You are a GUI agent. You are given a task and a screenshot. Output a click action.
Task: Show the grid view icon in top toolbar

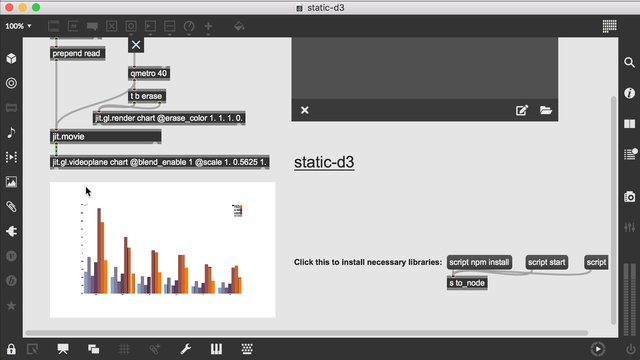[609, 26]
